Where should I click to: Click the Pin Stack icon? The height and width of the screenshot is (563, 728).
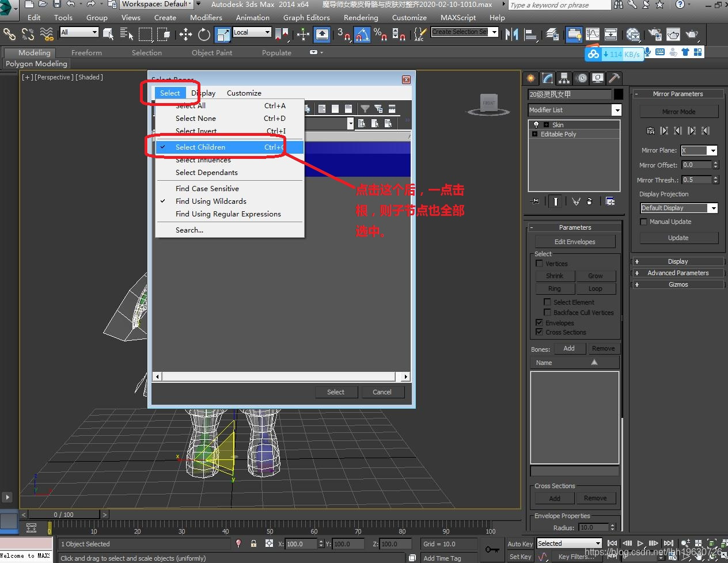pyautogui.click(x=536, y=201)
